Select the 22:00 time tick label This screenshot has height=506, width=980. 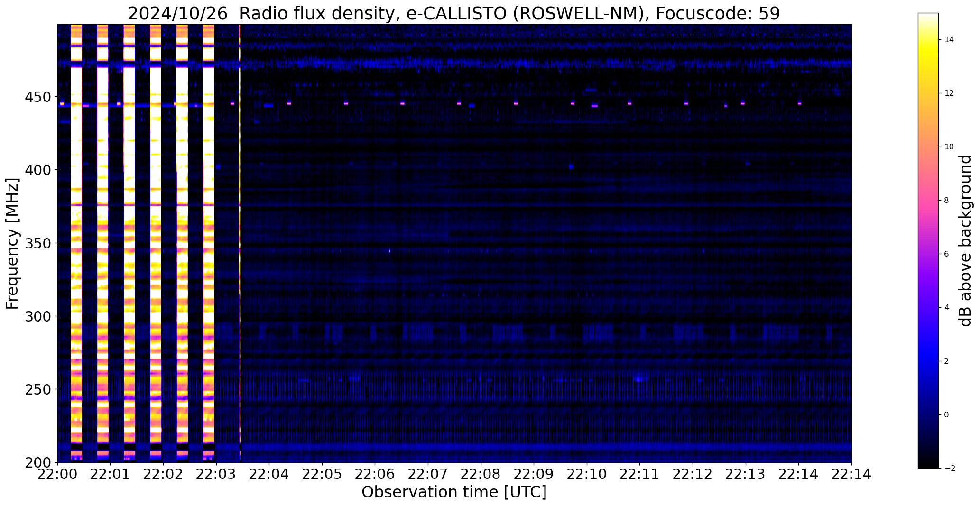[x=58, y=474]
